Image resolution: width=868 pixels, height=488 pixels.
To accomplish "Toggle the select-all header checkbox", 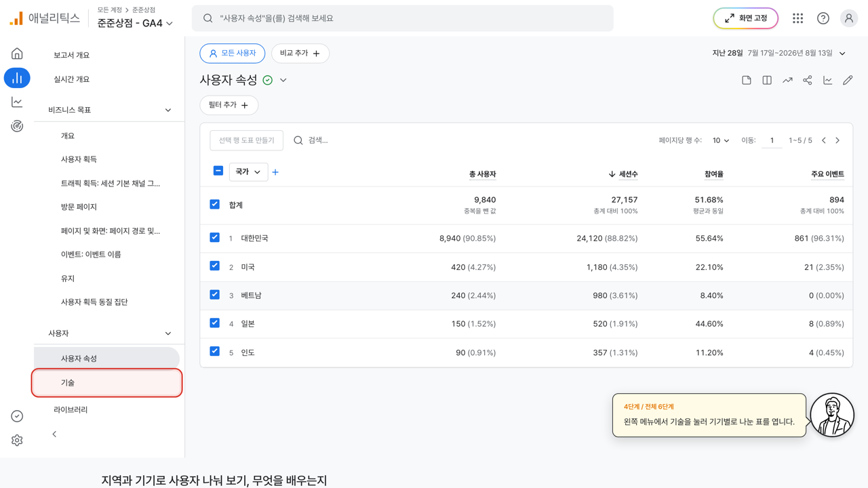I will tap(218, 171).
